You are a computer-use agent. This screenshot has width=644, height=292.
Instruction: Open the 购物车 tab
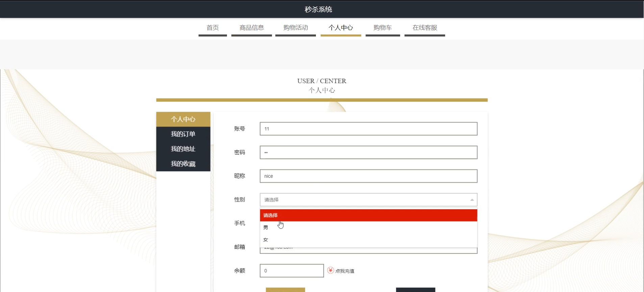382,28
